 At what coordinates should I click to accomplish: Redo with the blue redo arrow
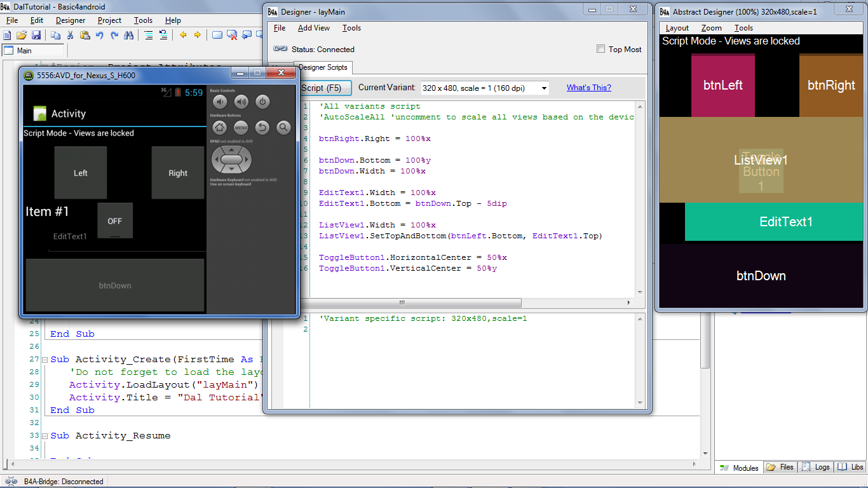point(114,35)
